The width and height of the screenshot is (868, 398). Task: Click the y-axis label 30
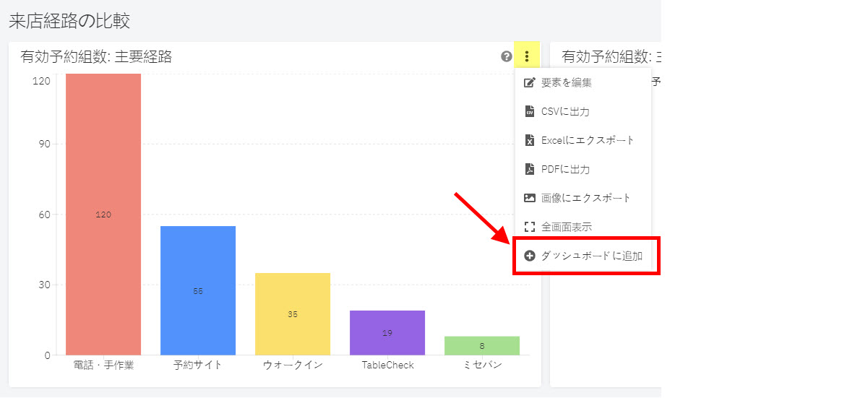[x=44, y=285]
